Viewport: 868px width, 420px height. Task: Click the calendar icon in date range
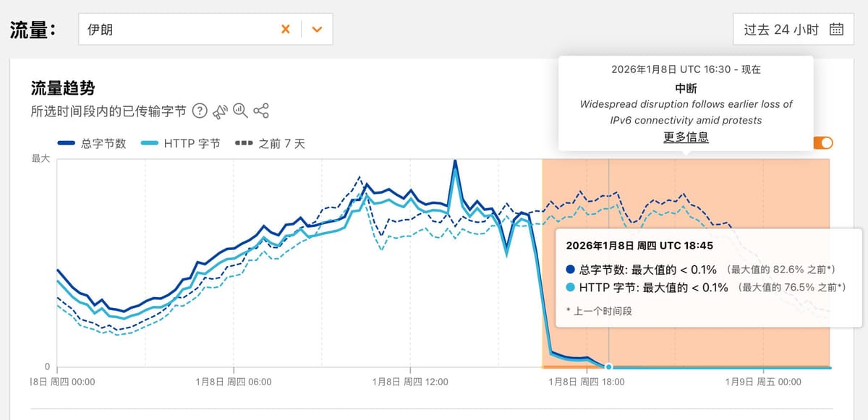pyautogui.click(x=836, y=30)
